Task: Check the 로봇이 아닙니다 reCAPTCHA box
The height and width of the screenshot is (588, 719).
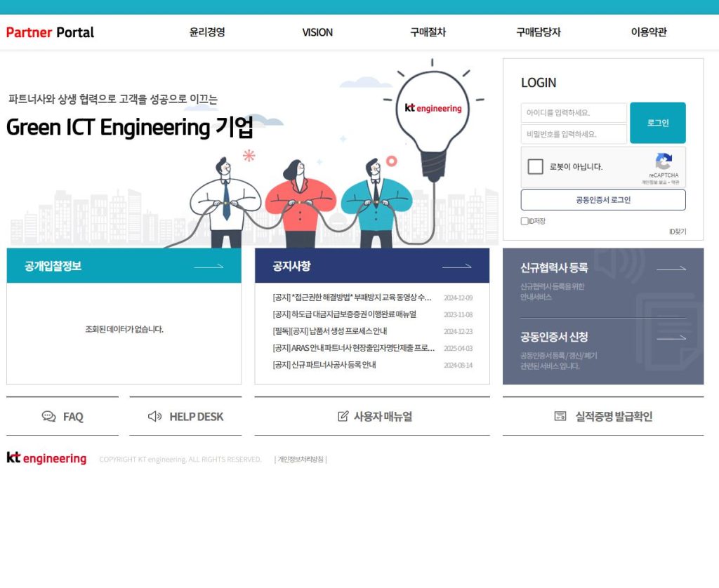Action: click(536, 167)
